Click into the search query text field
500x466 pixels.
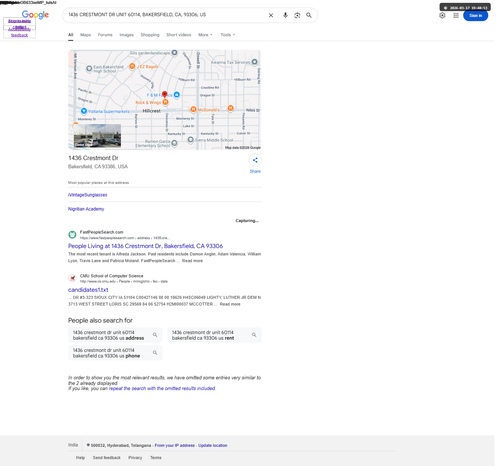165,15
